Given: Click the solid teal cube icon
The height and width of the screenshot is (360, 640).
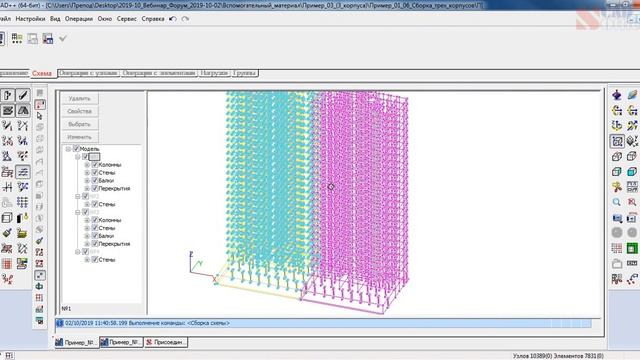Looking at the screenshot, I should pos(632,172).
